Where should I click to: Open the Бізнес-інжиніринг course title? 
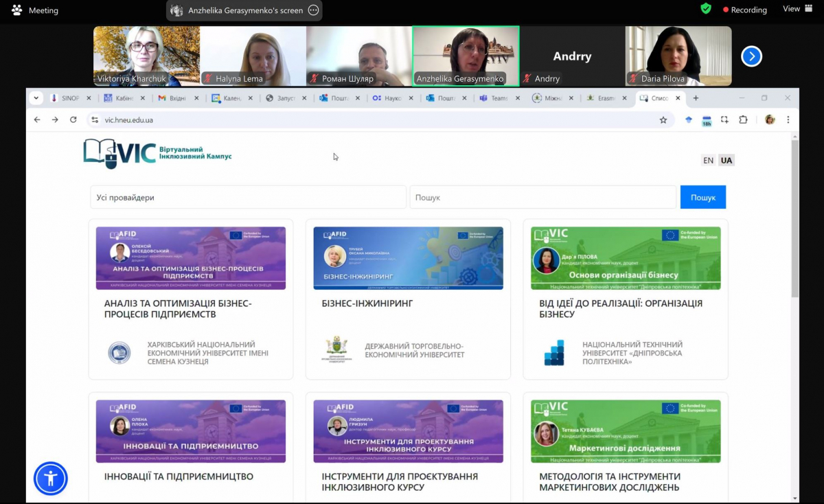tap(367, 303)
